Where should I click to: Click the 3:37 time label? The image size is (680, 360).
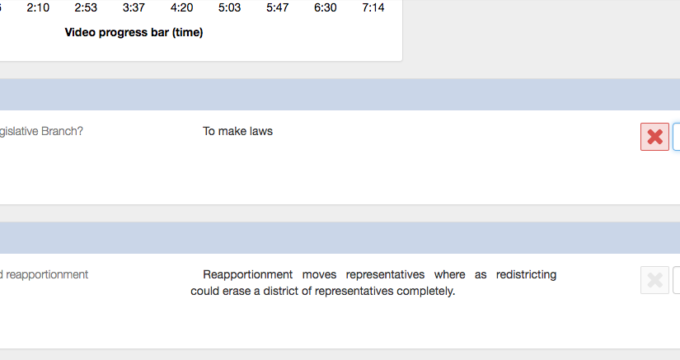pyautogui.click(x=134, y=7)
